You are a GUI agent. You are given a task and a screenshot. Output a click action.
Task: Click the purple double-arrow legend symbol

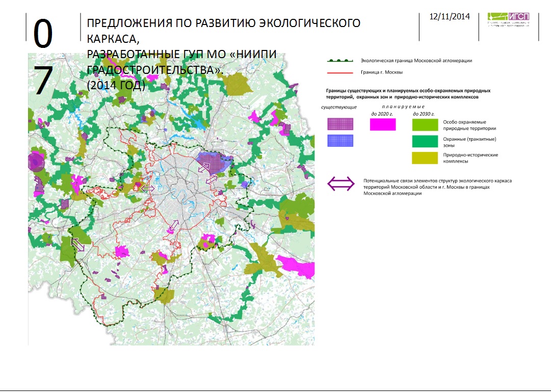pyautogui.click(x=341, y=184)
